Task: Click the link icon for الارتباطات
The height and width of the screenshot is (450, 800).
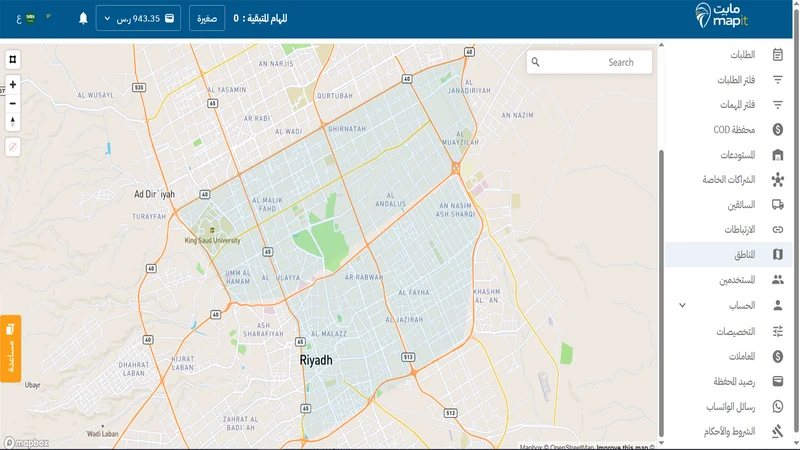Action: pos(778,230)
